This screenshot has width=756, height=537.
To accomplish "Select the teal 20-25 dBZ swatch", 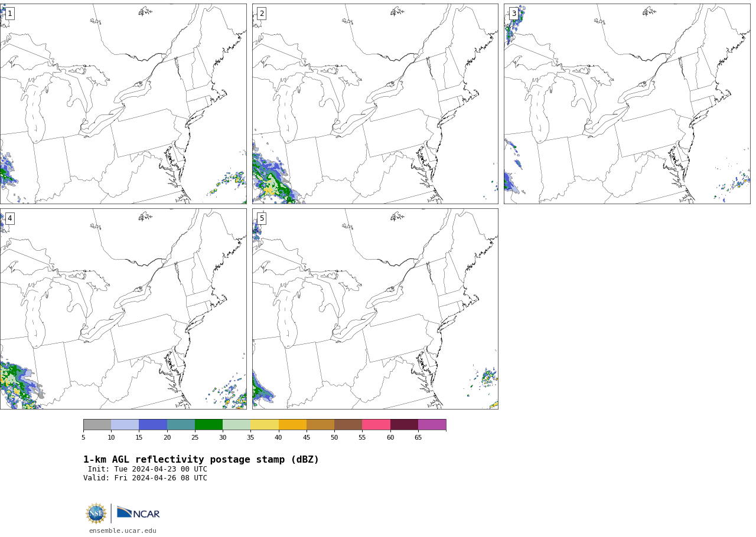I will (181, 425).
